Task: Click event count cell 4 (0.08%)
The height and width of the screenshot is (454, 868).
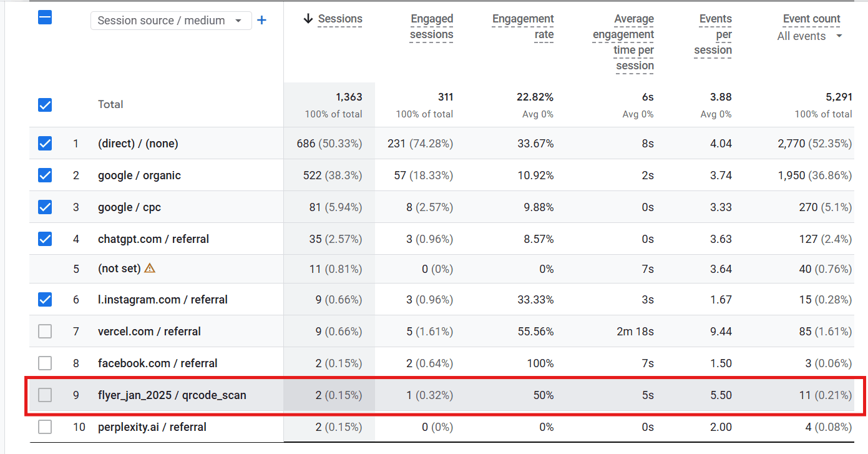Action: click(829, 427)
